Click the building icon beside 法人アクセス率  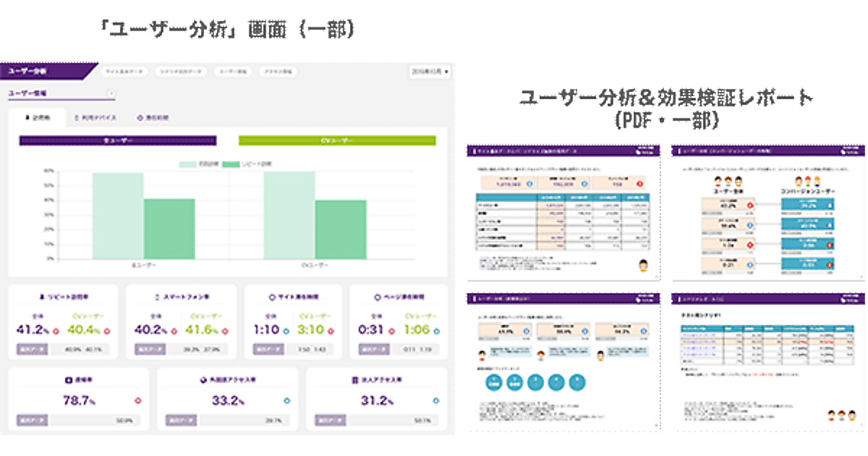point(354,379)
